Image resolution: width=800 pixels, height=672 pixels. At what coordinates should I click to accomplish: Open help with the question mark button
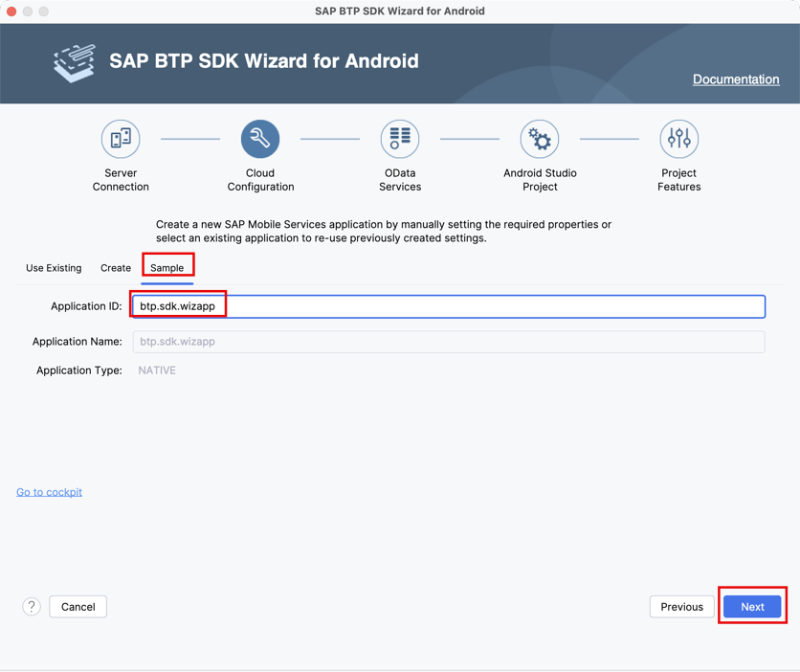click(x=32, y=607)
